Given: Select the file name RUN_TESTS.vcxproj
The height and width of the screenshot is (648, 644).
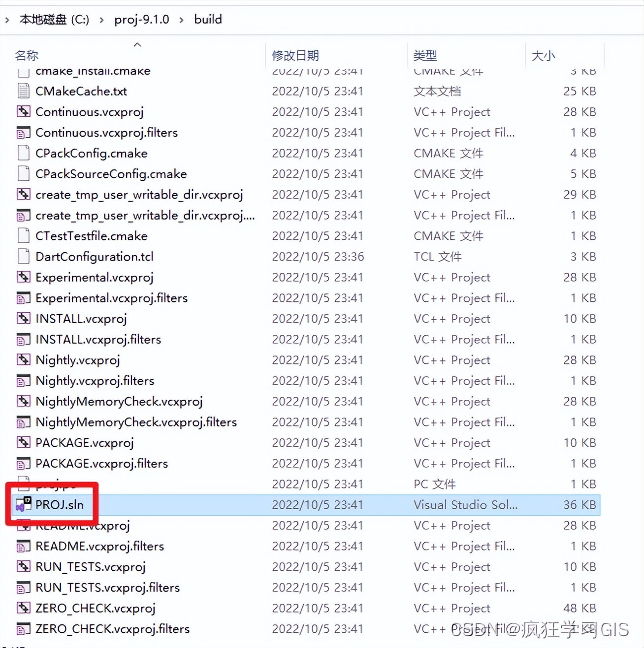Looking at the screenshot, I should tap(91, 567).
